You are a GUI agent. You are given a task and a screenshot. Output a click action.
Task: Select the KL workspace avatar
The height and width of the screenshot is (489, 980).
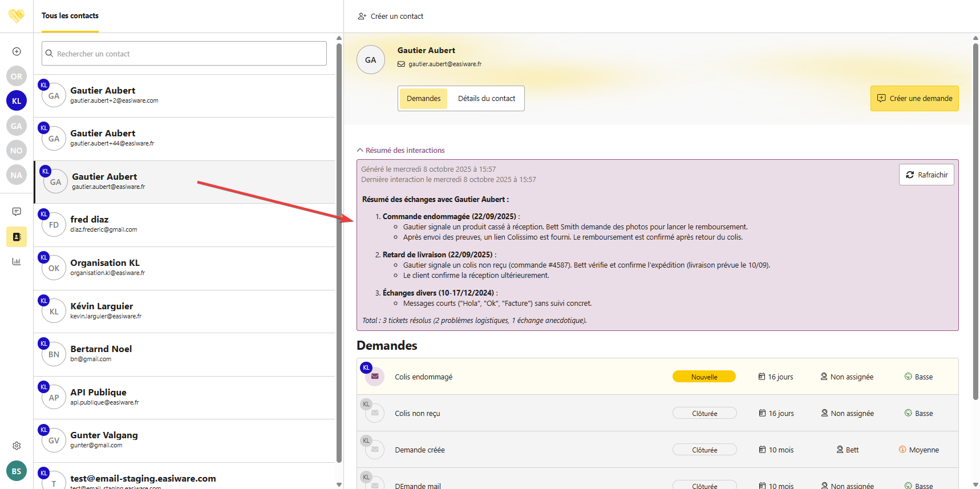(17, 101)
